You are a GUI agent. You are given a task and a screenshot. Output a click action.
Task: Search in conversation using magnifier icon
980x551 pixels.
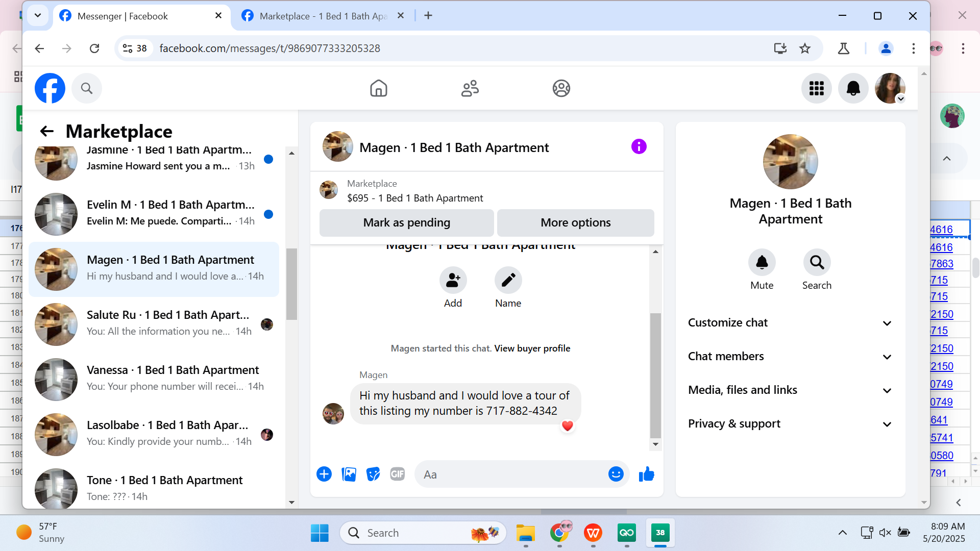tap(817, 263)
